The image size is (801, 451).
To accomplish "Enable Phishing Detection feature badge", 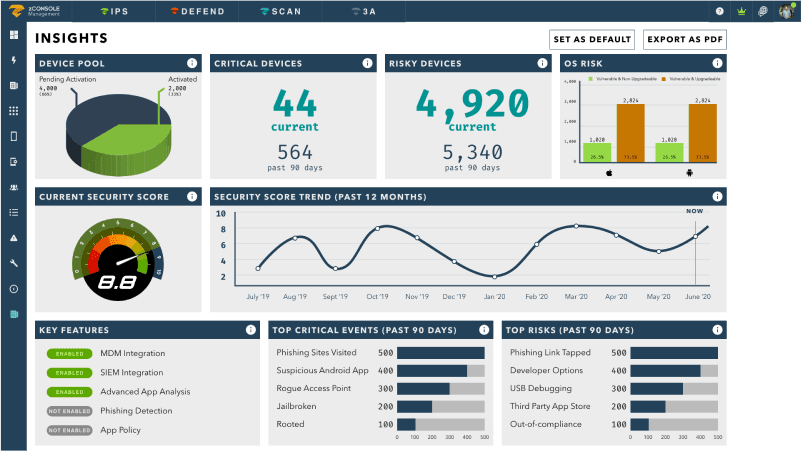I will [x=70, y=411].
